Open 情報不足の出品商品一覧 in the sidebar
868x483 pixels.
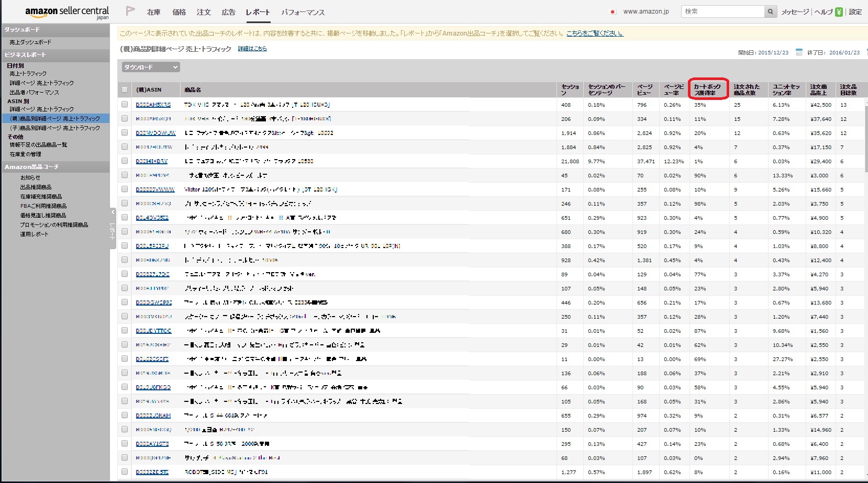pos(38,145)
